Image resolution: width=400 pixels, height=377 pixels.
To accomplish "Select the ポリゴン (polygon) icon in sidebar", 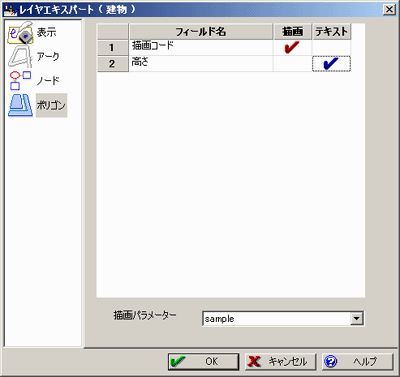I will (x=20, y=105).
